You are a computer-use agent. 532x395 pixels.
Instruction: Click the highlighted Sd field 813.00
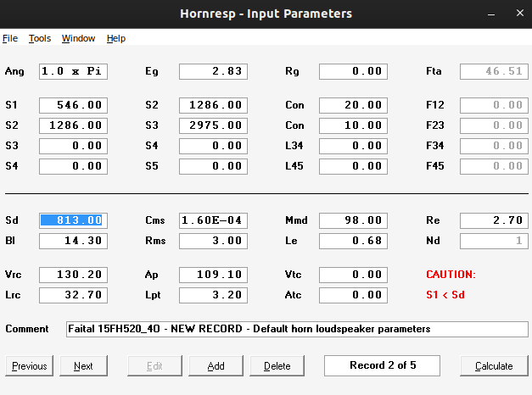pyautogui.click(x=73, y=220)
